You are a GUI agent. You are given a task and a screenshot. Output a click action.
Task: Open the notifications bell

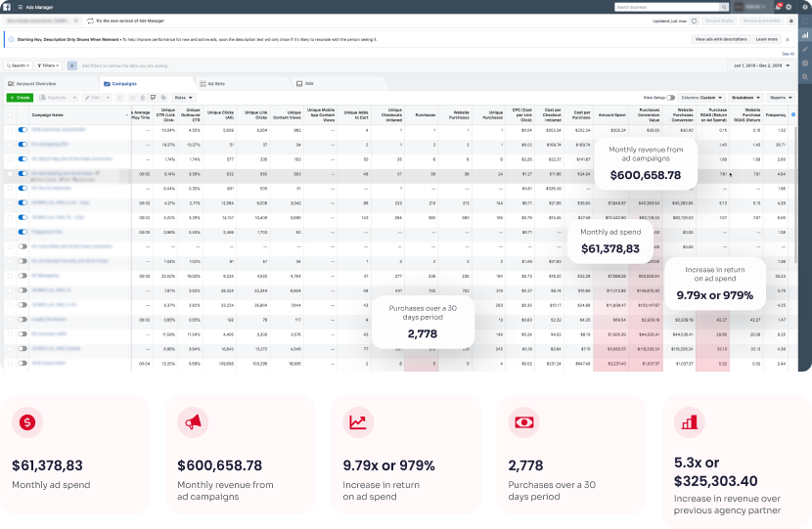click(779, 7)
